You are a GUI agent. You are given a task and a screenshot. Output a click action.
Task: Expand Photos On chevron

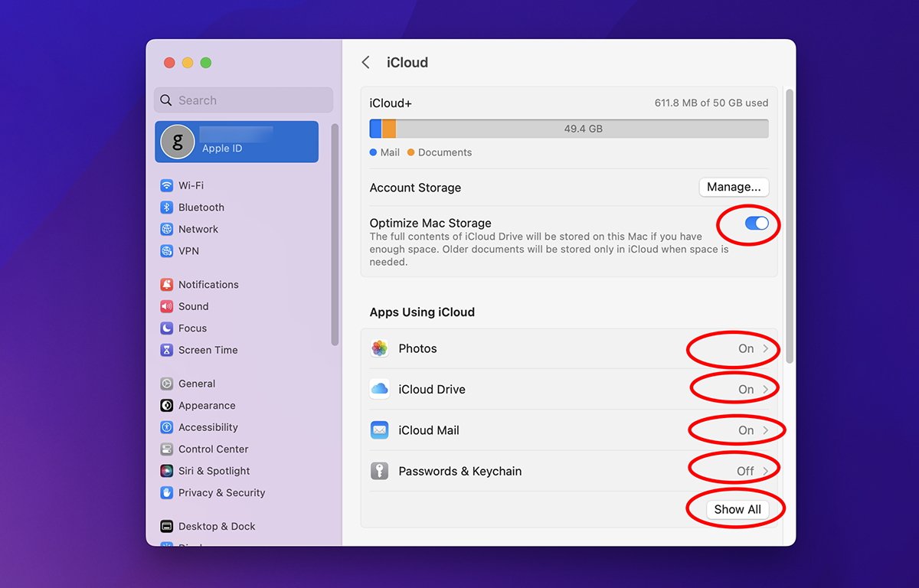(x=765, y=348)
